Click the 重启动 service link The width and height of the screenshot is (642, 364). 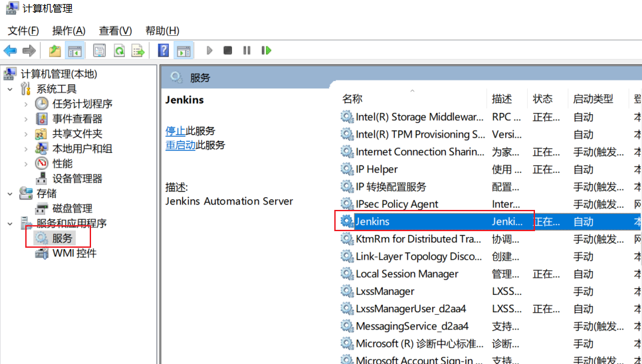click(180, 145)
